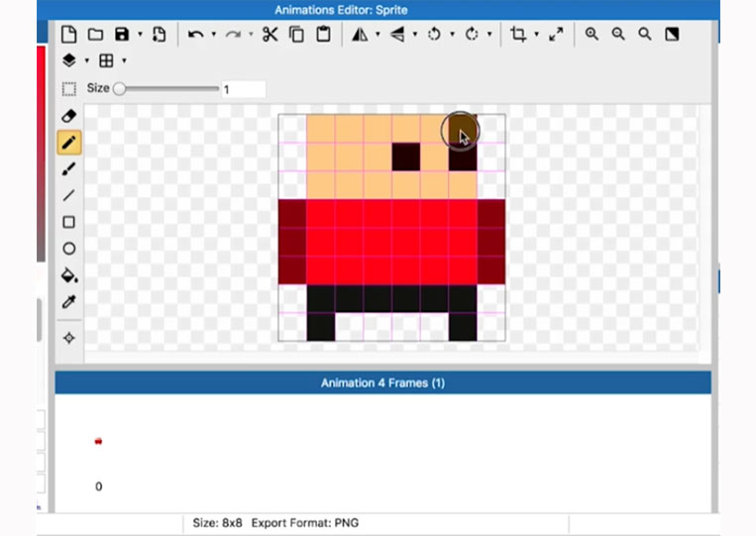Flip the sprite horizontally
This screenshot has height=536, width=756.
360,35
